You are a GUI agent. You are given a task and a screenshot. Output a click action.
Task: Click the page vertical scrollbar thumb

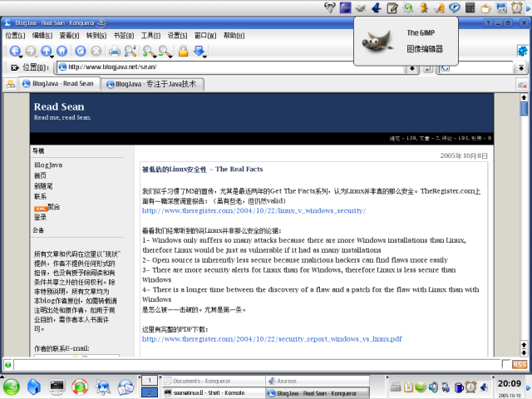[x=524, y=109]
